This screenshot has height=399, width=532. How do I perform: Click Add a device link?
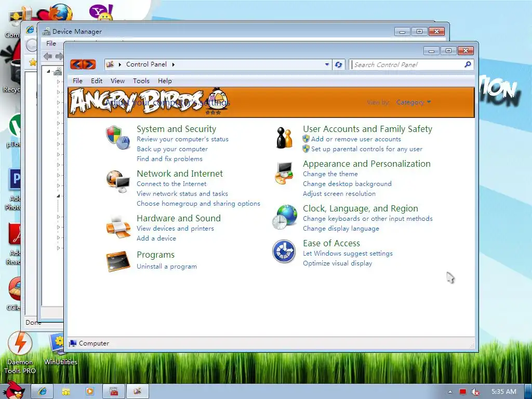click(x=156, y=238)
